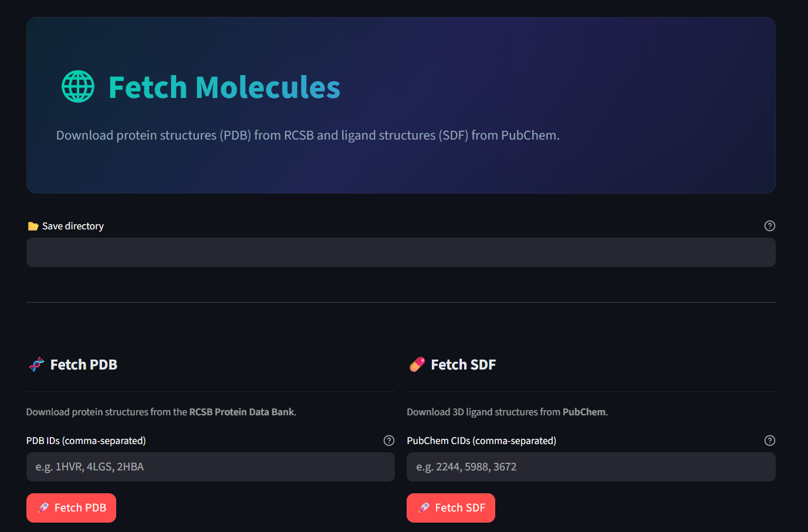Click the globe icon beside Fetch Molecules
Screen dimensions: 808x532
pos(78,87)
